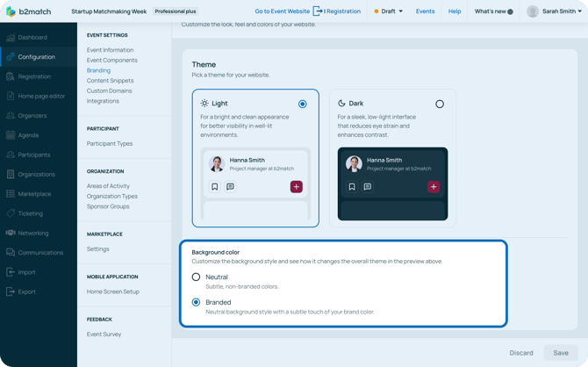Select Branded background color option
This screenshot has height=367, width=588.
(x=197, y=302)
